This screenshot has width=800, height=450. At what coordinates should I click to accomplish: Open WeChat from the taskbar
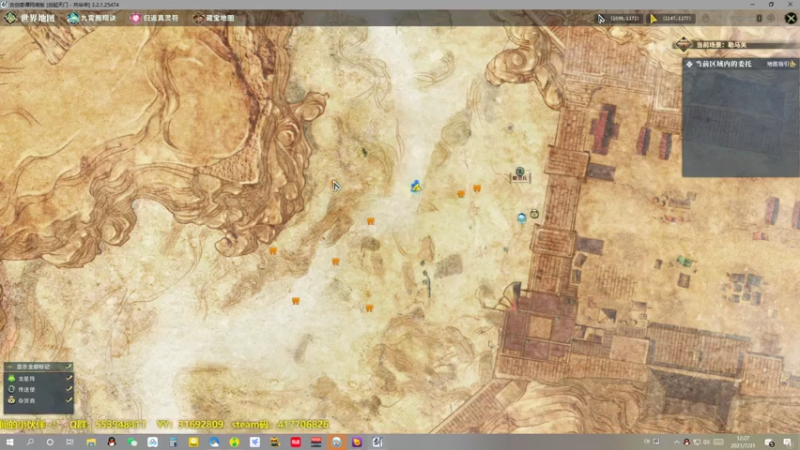[132, 442]
